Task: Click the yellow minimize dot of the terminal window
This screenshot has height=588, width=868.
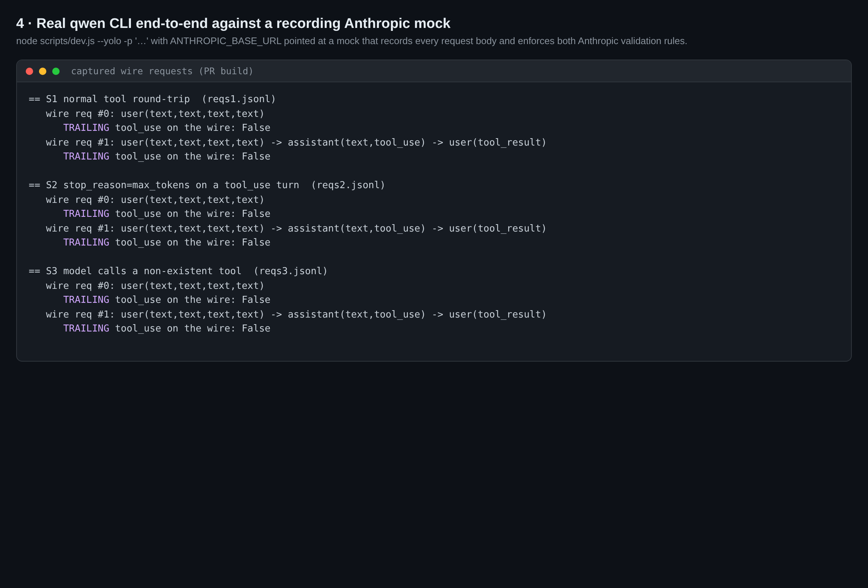Action: 43,71
